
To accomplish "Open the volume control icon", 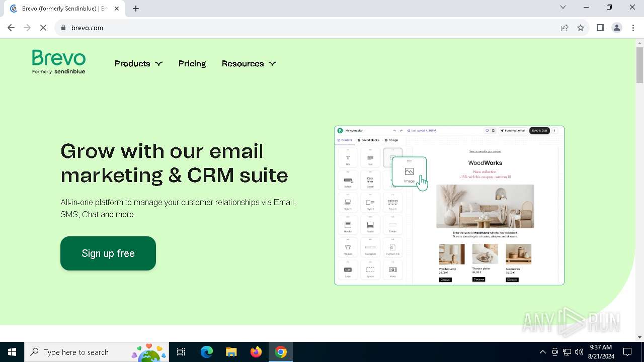I will 579,352.
